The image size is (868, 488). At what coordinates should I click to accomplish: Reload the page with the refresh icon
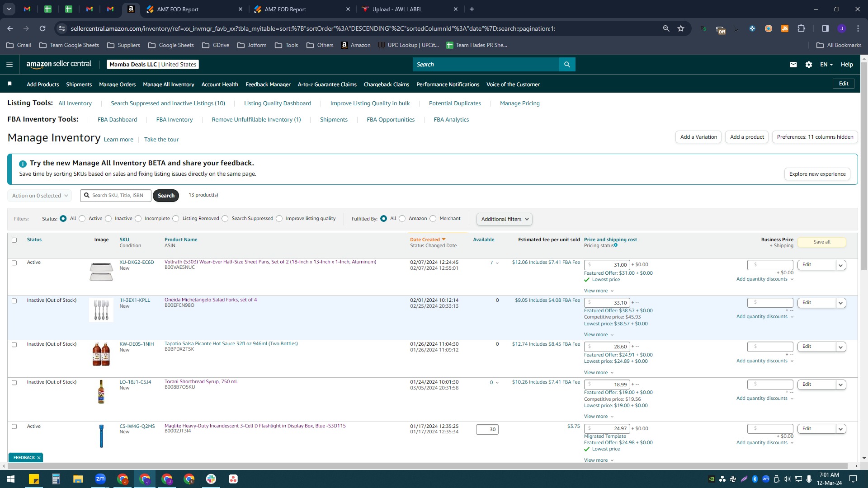pos(42,28)
